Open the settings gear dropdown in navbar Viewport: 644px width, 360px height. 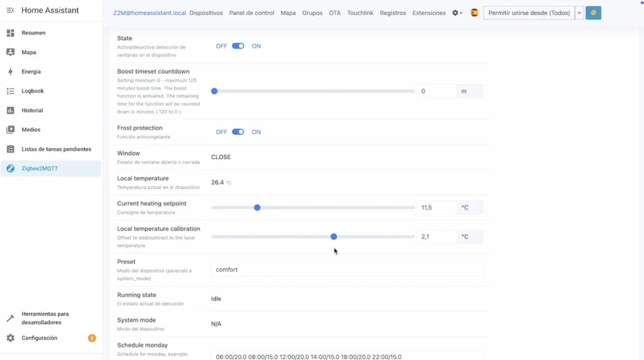coord(457,13)
